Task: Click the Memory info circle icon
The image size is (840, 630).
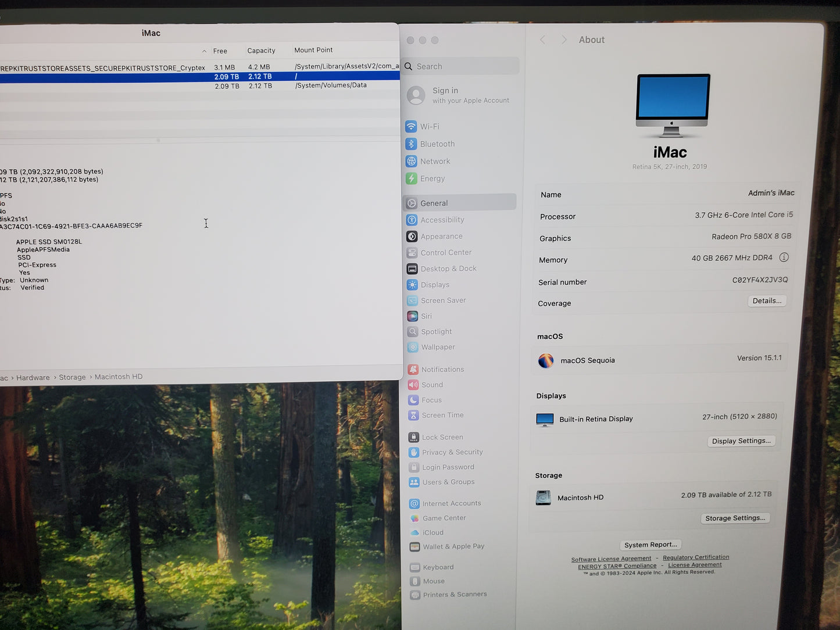Action: pyautogui.click(x=784, y=257)
